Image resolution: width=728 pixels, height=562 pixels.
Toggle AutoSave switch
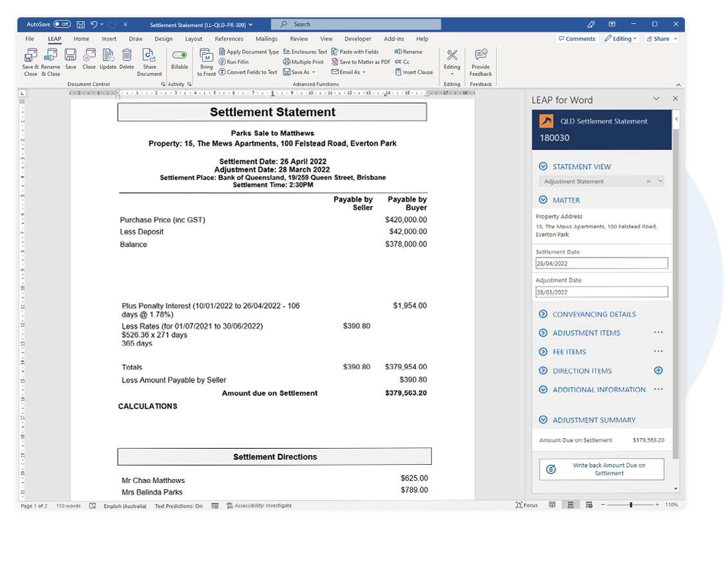pyautogui.click(x=62, y=24)
